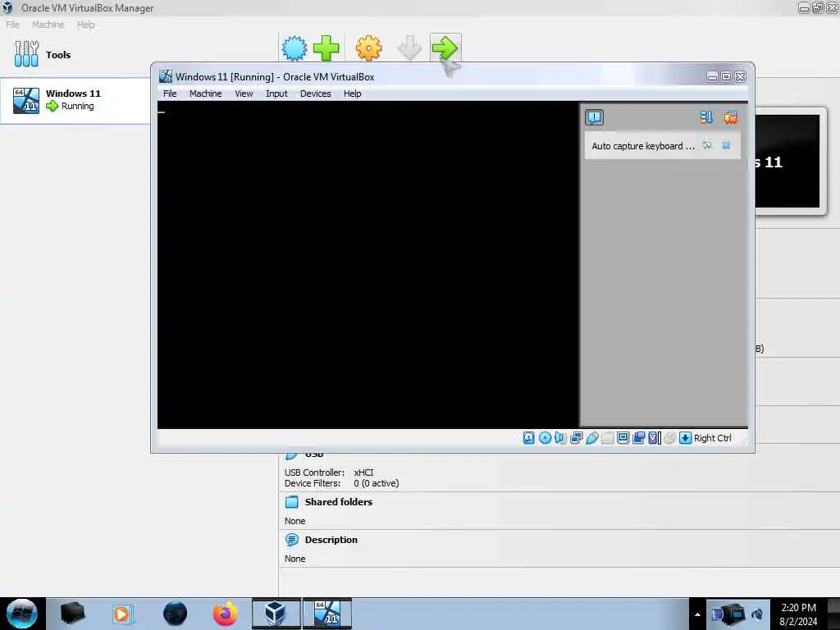Launch Firefox from the taskbar

(226, 614)
